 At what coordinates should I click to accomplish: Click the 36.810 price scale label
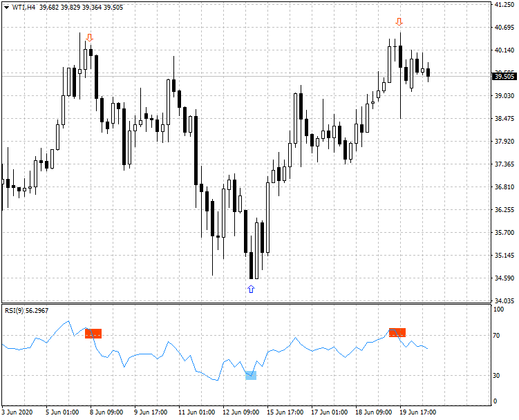coord(504,187)
